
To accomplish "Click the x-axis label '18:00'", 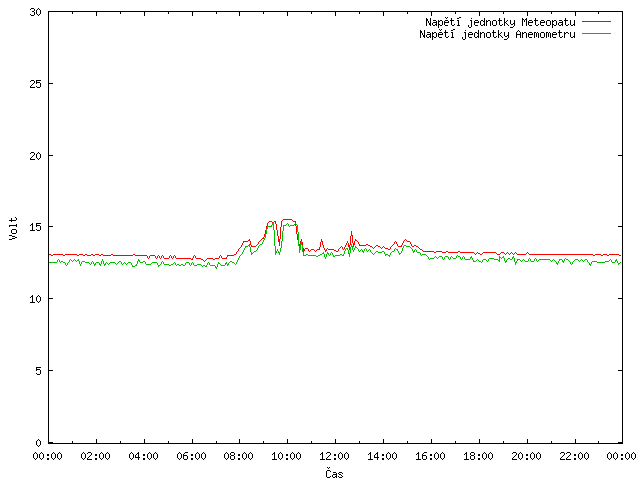I will click(478, 456).
